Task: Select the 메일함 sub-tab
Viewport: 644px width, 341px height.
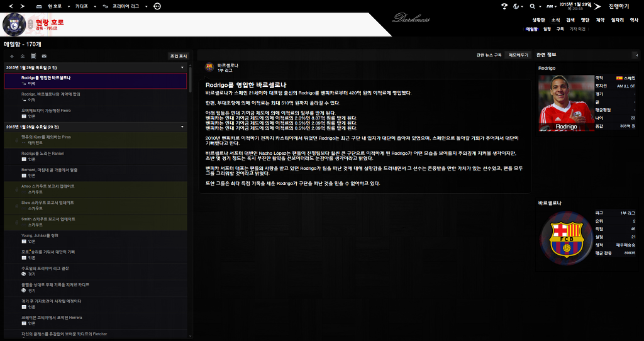Action: coord(532,29)
